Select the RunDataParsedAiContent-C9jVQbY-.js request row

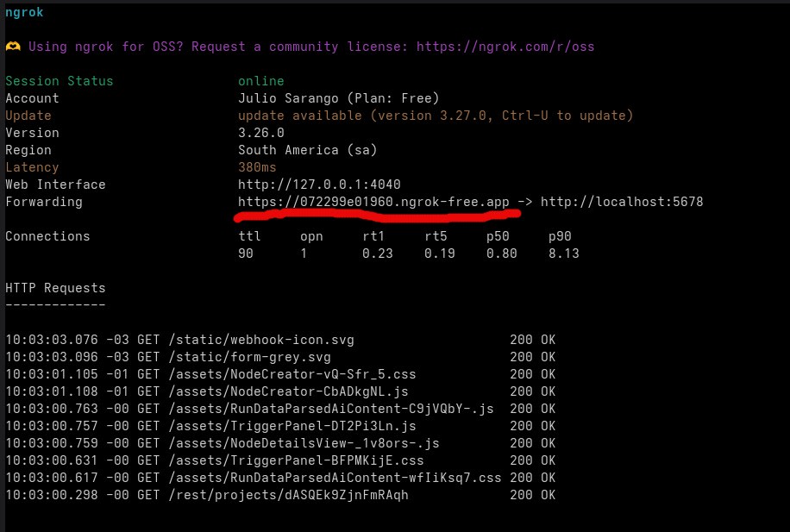coord(280,409)
